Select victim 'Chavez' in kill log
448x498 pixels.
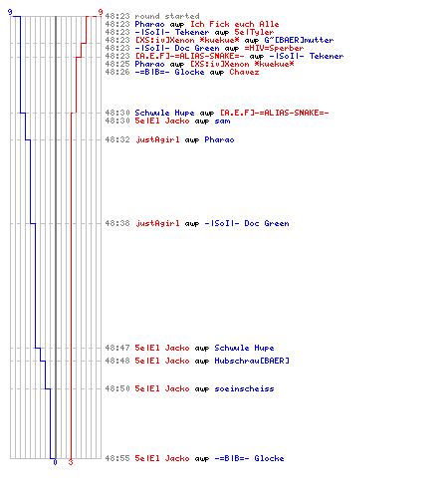click(x=244, y=72)
